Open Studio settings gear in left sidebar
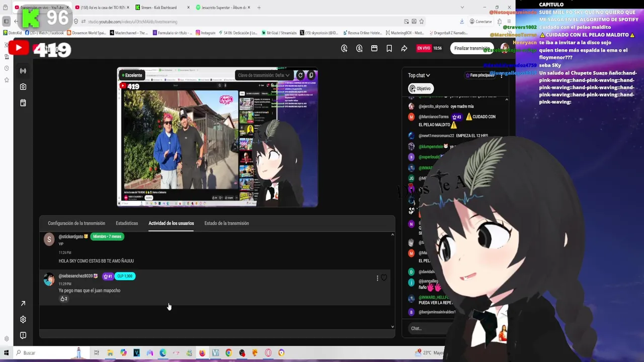 tap(23, 319)
